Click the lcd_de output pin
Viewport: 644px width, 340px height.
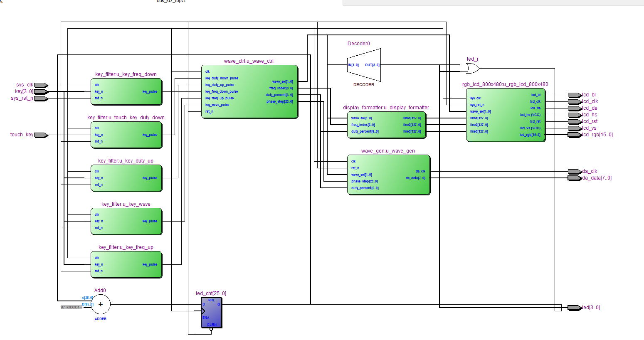[x=575, y=108]
